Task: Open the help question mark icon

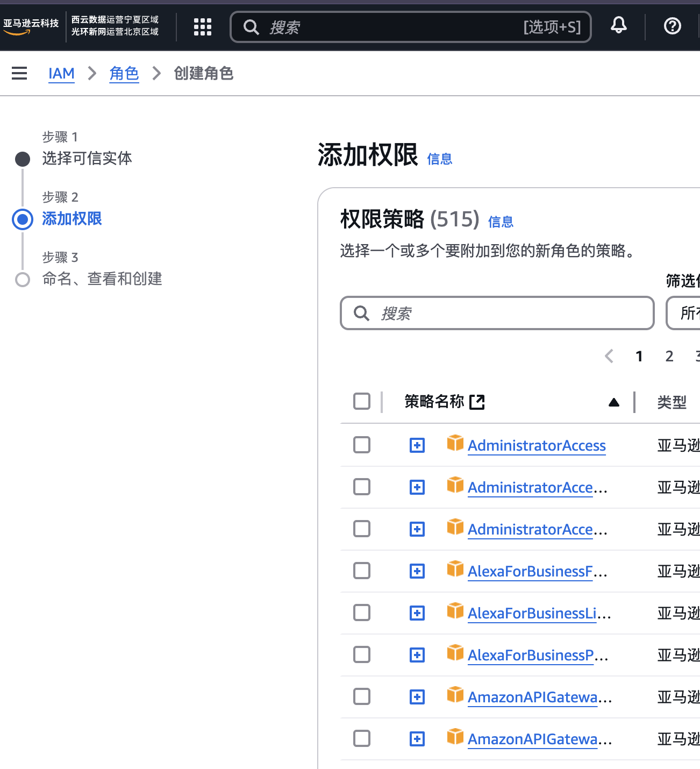Action: [x=673, y=26]
